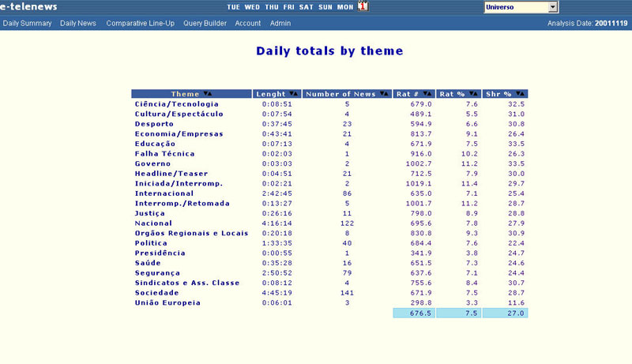
Task: Click Analysis Date value 20011119
Action: (611, 24)
